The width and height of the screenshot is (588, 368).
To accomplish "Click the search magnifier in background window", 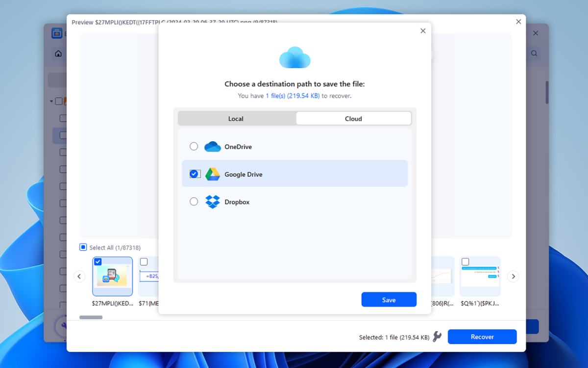I will (x=535, y=53).
